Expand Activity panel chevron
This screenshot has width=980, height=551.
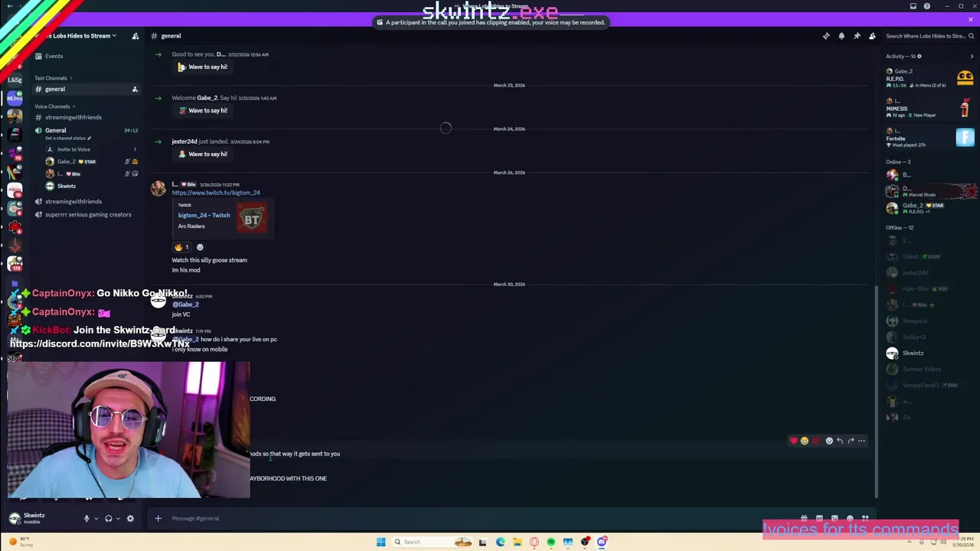[x=972, y=56]
